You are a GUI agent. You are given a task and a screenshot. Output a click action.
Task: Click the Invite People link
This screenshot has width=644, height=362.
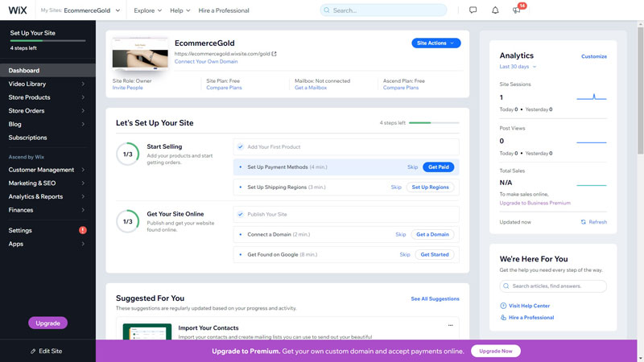[x=127, y=88]
